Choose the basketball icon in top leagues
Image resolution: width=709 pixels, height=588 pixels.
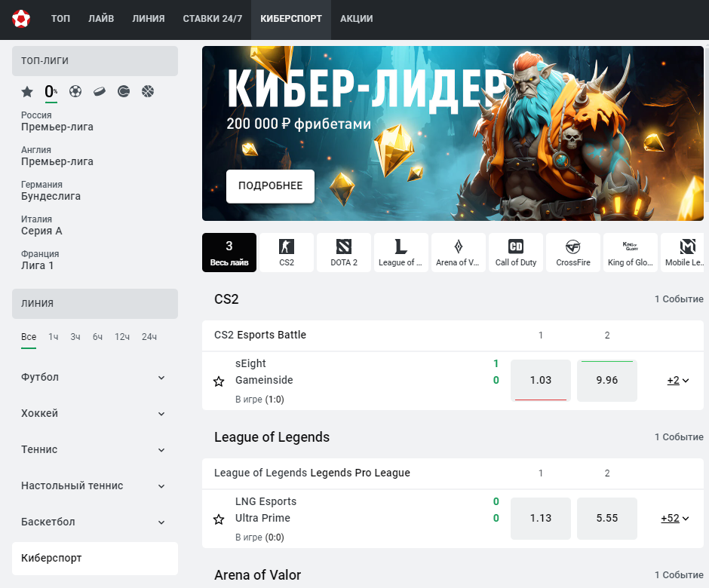(148, 91)
